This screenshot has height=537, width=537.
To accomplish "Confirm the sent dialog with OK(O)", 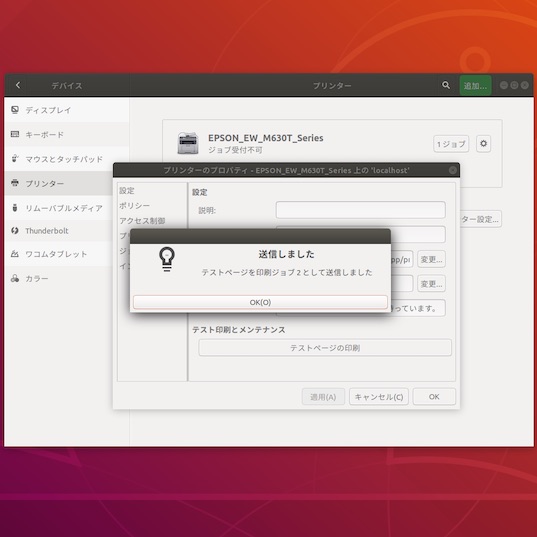I will 260,302.
